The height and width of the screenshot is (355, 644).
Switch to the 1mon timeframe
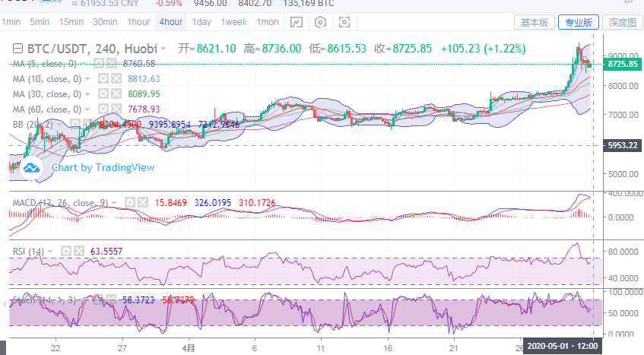click(x=268, y=22)
